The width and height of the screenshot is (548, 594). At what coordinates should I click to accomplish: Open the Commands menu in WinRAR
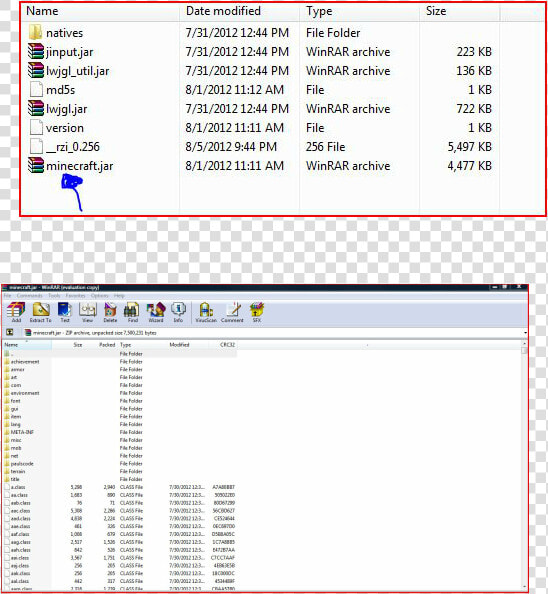click(30, 295)
